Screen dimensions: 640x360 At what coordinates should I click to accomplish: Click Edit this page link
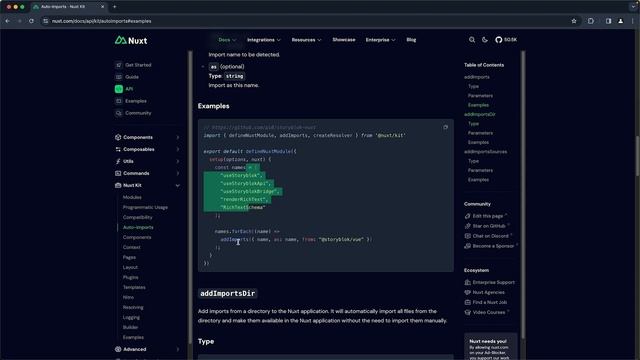point(486,216)
